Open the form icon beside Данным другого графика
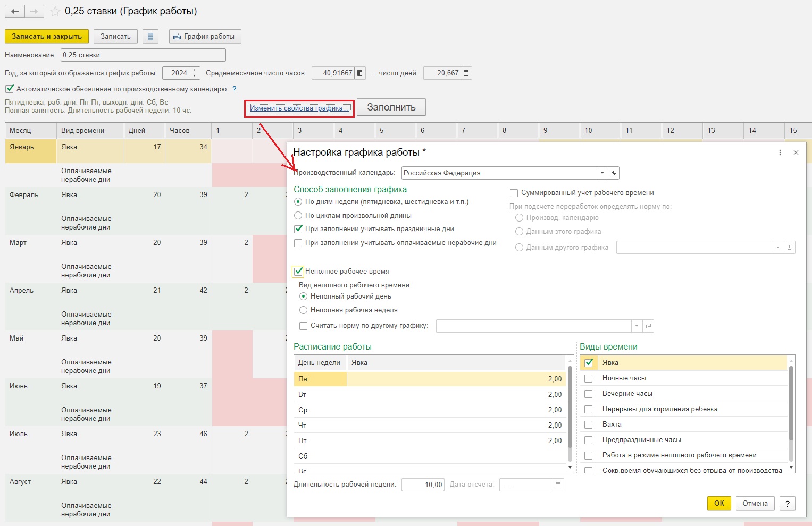812x526 pixels. tap(790, 247)
